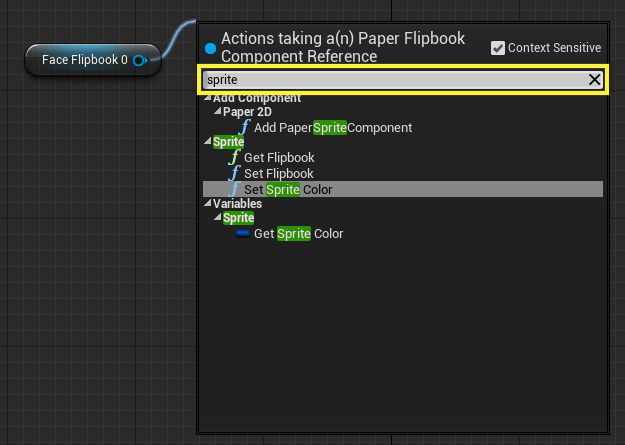Pick the Get Sprite Color variable
625x445 pixels.
coord(299,234)
